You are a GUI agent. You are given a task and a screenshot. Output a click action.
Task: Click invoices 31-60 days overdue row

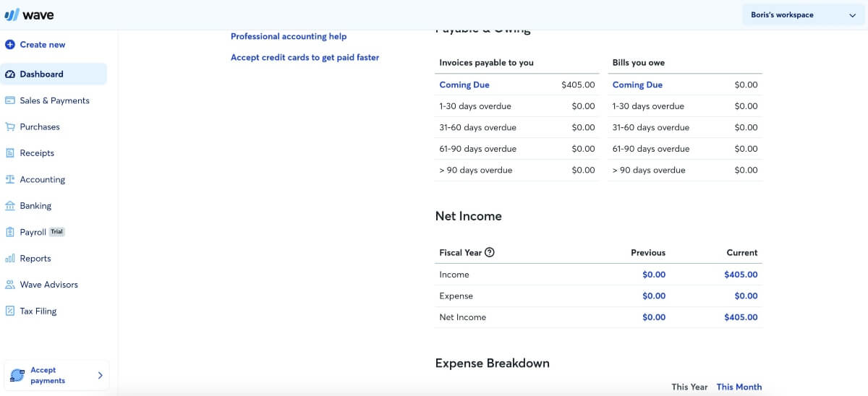tap(517, 128)
